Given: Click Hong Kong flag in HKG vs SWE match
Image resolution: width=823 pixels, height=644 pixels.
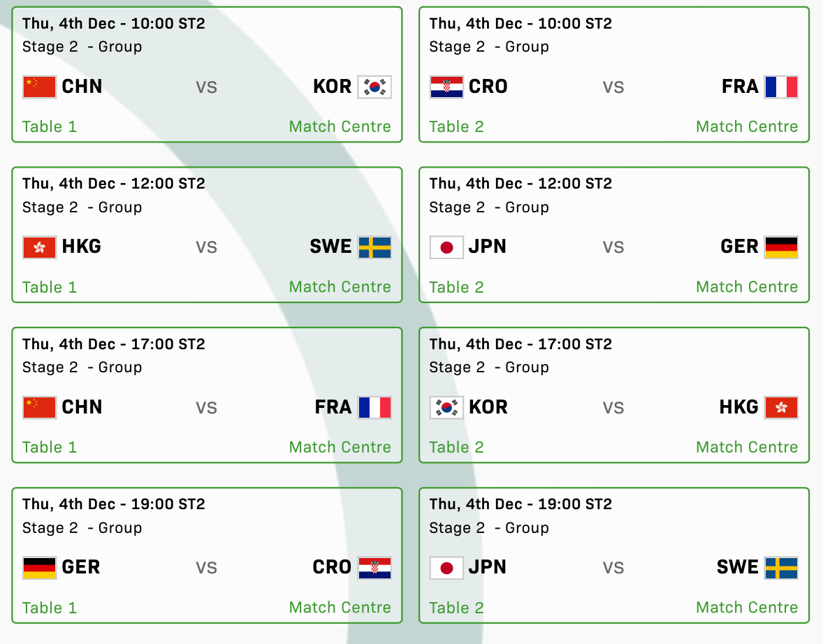Looking at the screenshot, I should (x=39, y=247).
